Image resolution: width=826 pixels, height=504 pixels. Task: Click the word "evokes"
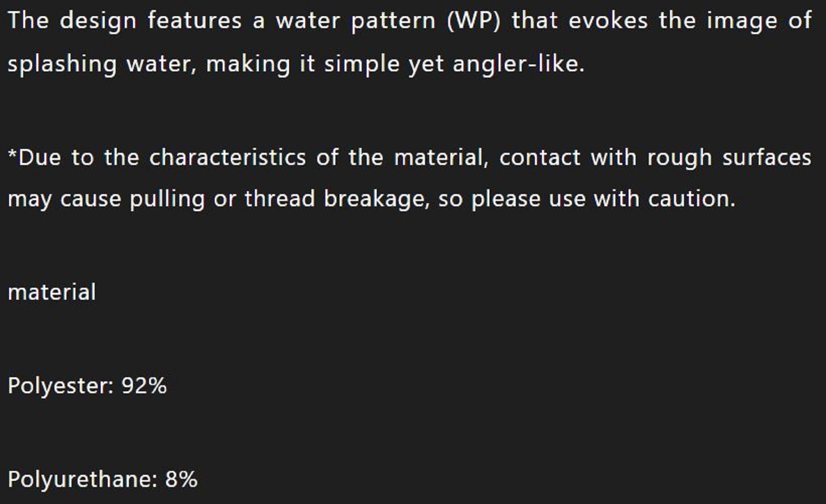608,21
